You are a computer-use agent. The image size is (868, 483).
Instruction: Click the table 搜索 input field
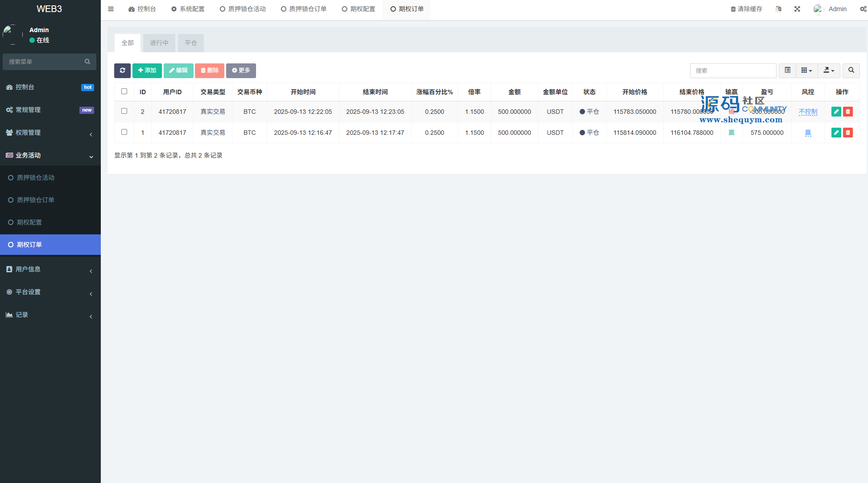(733, 71)
